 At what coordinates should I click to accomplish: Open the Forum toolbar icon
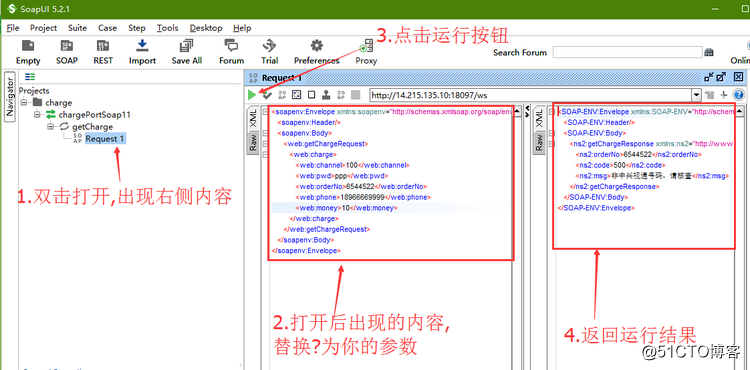(232, 52)
